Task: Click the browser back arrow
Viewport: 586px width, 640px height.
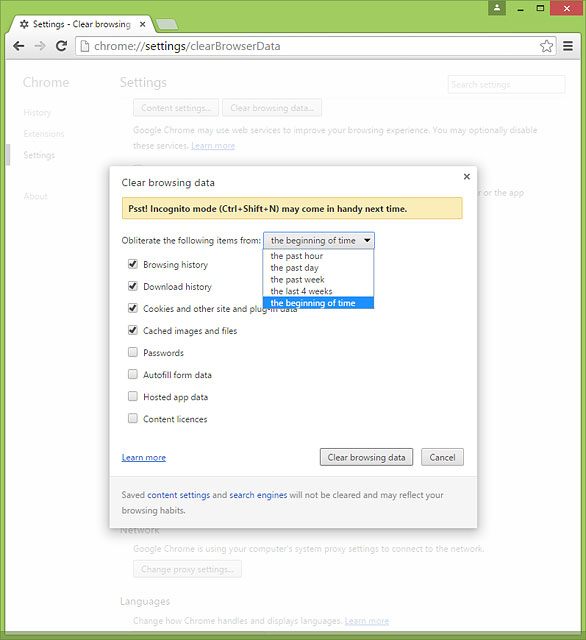Action: tap(19, 46)
